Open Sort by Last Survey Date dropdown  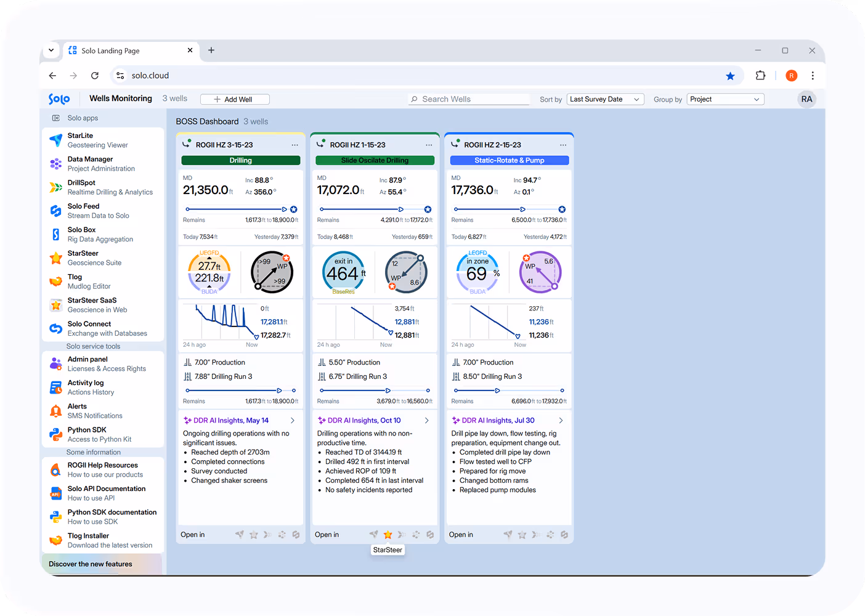605,99
